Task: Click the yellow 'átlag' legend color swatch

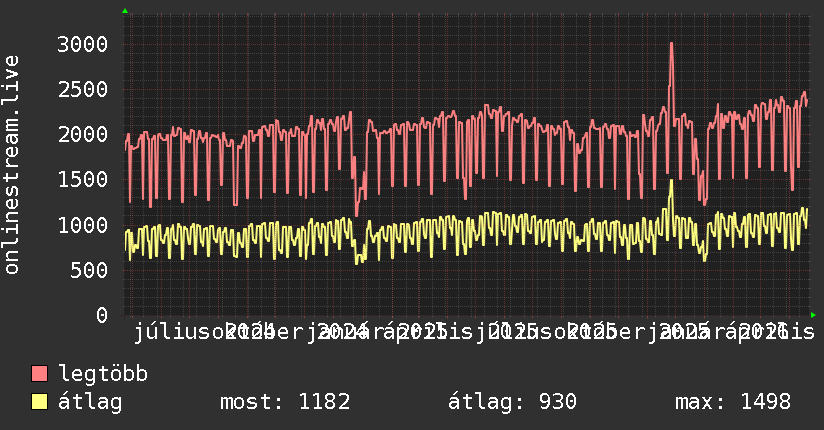Action: point(39,402)
